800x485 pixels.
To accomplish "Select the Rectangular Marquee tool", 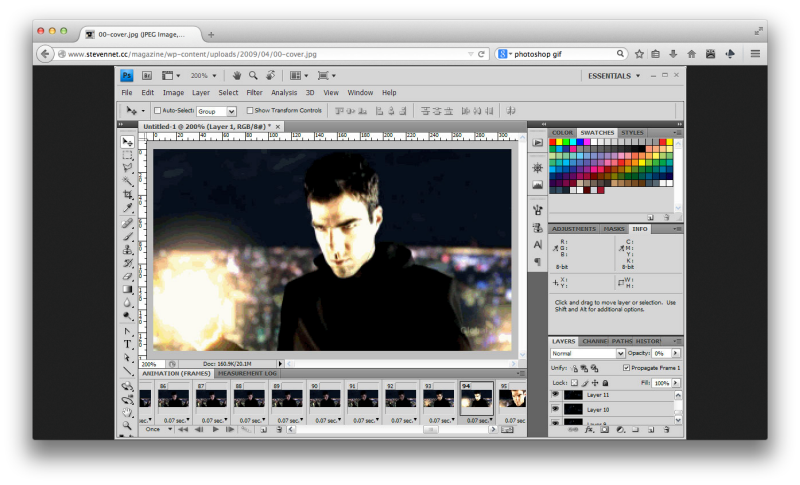I will (x=128, y=156).
